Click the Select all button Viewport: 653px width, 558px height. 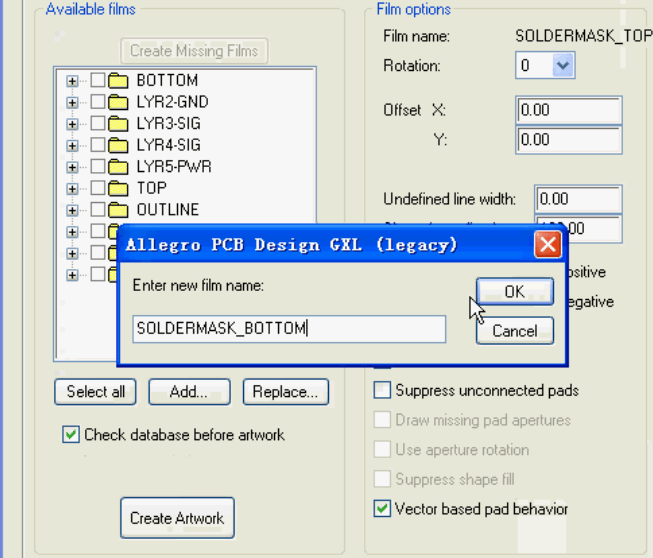(x=95, y=391)
